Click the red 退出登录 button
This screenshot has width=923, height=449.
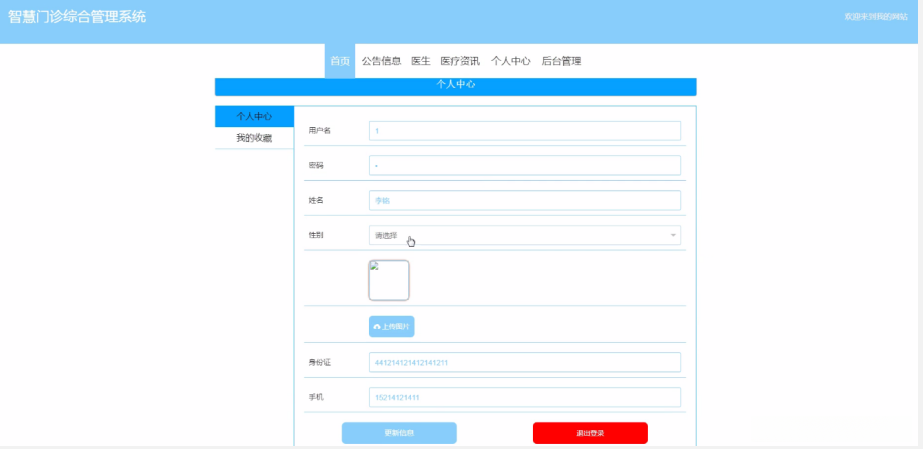pos(590,433)
